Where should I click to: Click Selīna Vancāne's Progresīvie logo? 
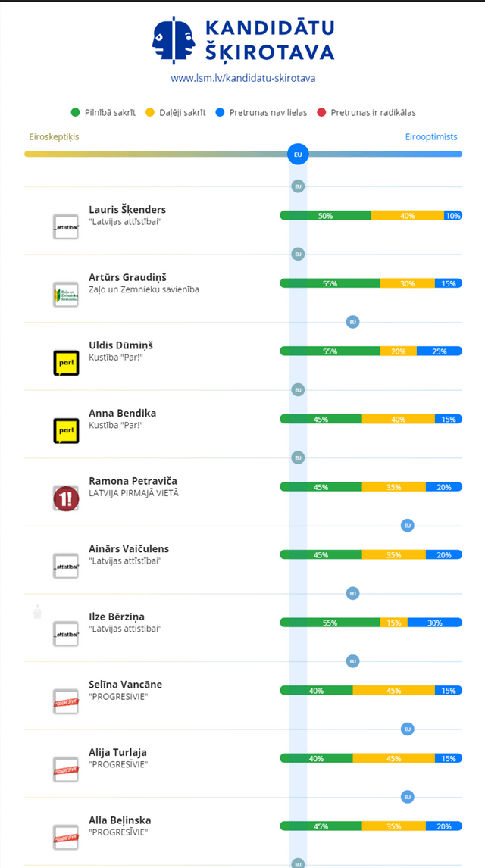66,702
